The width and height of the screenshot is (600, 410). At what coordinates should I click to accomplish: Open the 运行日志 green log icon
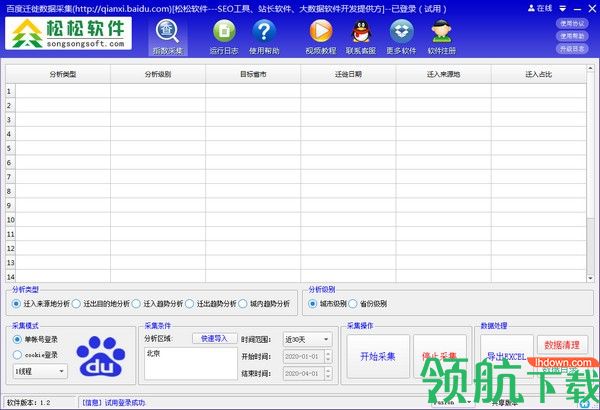(x=224, y=37)
